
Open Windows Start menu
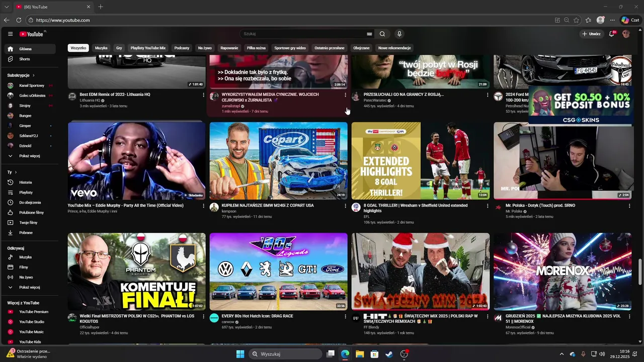point(240,354)
